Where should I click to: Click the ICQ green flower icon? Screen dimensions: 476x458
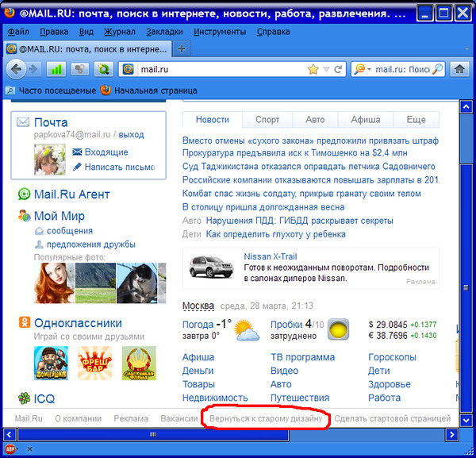tap(25, 398)
